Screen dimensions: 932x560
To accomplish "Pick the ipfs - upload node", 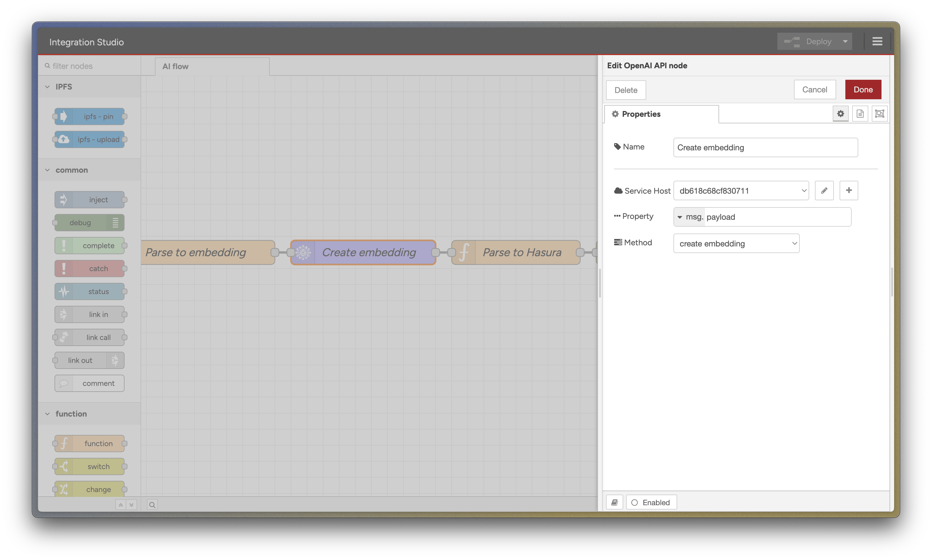I will 90,139.
